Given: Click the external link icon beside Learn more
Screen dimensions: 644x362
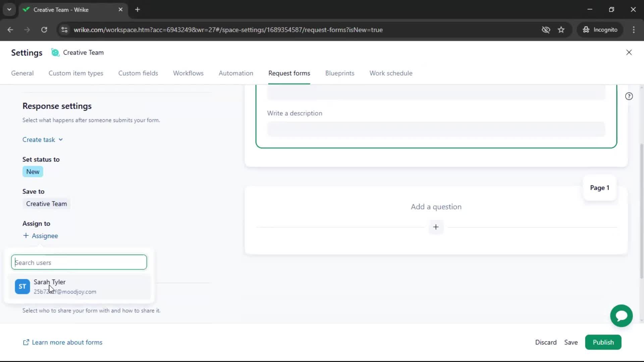Looking at the screenshot, I should (26, 342).
